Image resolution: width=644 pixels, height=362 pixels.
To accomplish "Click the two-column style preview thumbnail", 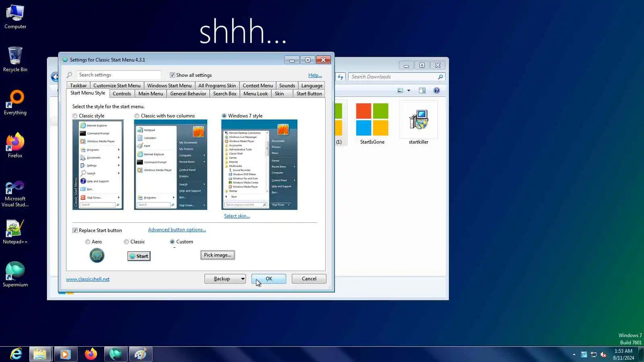I will point(171,165).
